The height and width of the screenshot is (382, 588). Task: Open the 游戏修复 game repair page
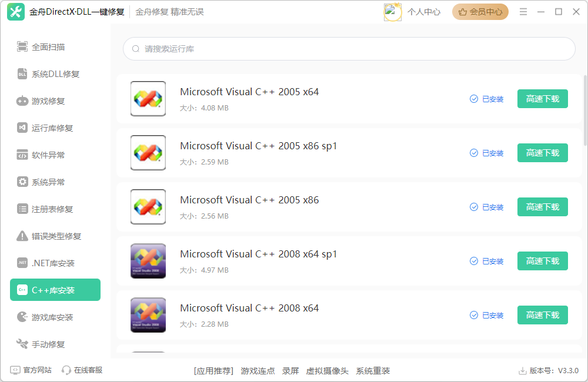[x=48, y=101]
